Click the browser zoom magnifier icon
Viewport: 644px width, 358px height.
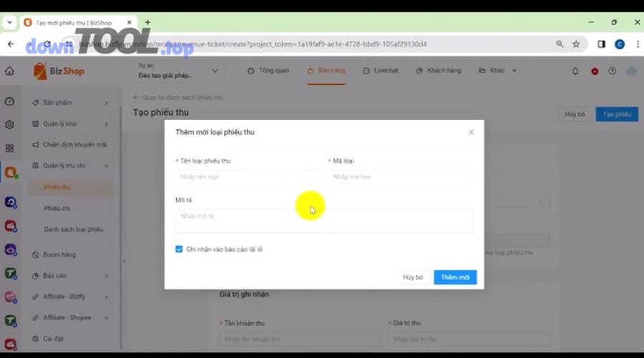pos(559,44)
